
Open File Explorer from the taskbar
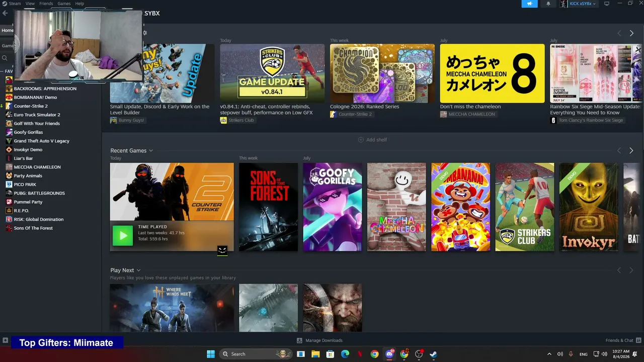tap(315, 354)
